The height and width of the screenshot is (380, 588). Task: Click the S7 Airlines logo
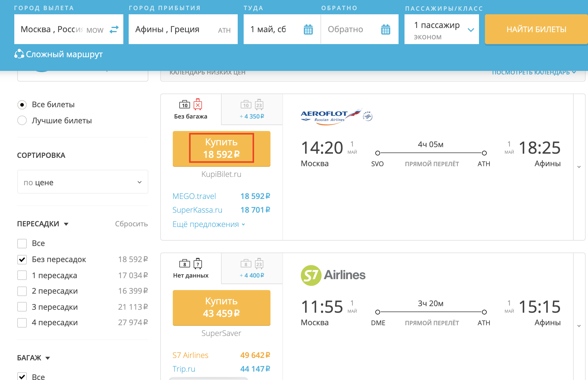click(x=333, y=275)
